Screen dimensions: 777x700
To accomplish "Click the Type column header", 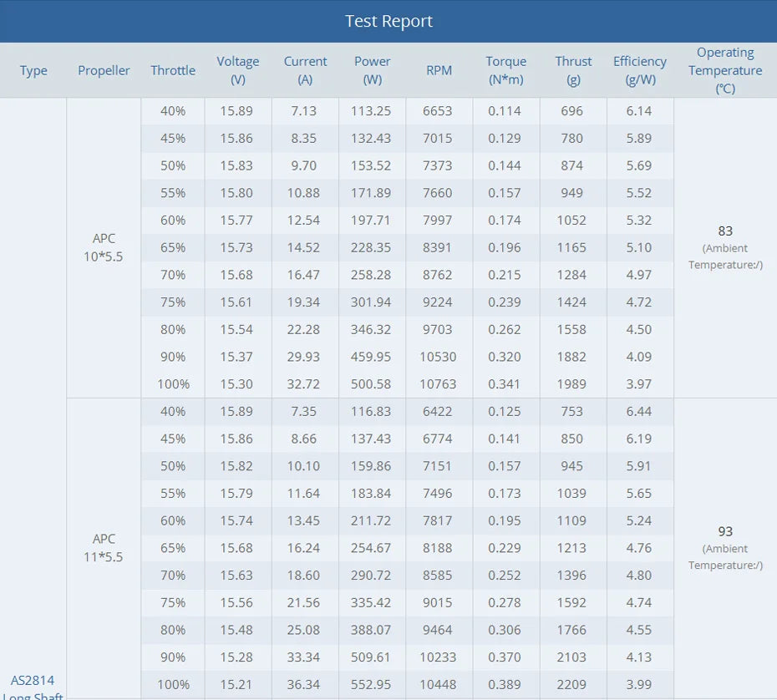I will [33, 70].
